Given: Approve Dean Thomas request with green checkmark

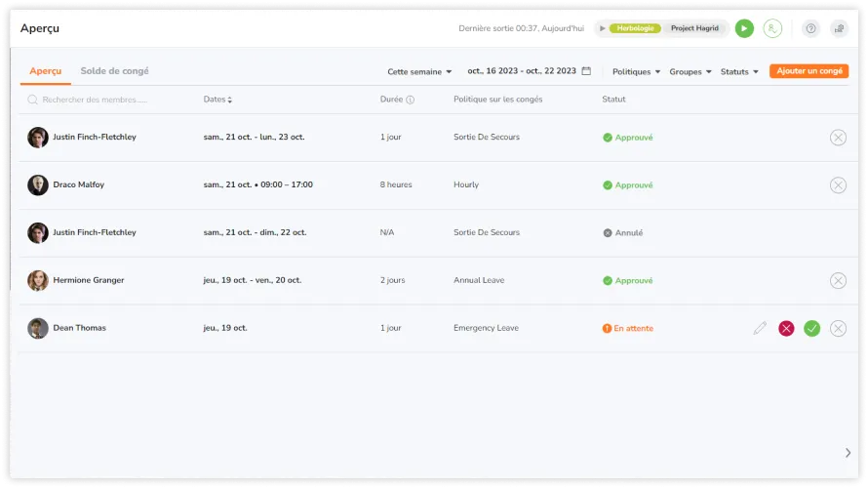Looking at the screenshot, I should pos(811,329).
